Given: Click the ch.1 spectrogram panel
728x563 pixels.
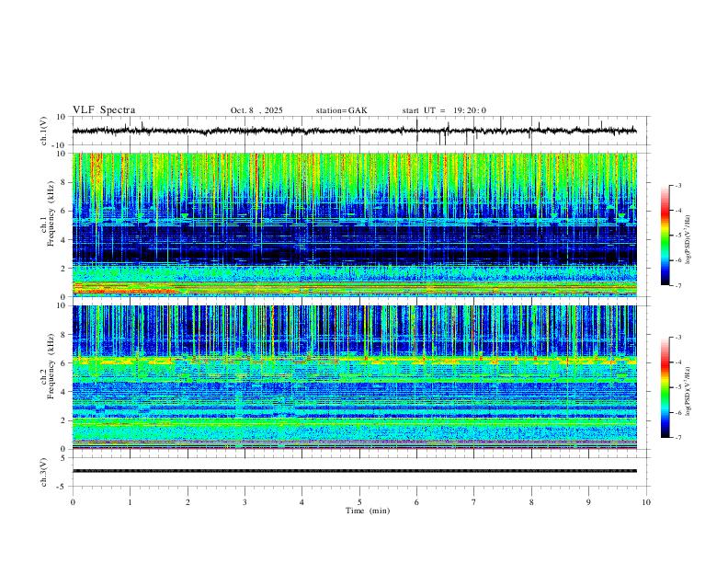Looking at the screenshot, I should (355, 224).
